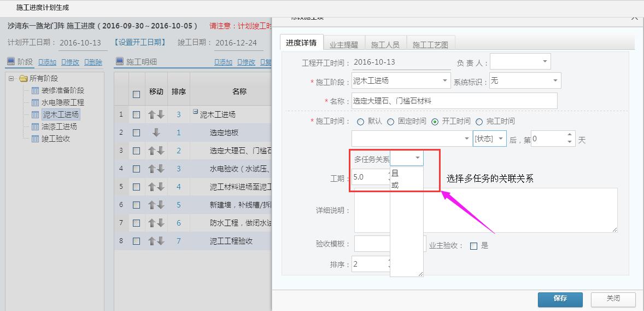Click the 【设置开工日期】 link
This screenshot has width=644, height=311.
[139, 43]
